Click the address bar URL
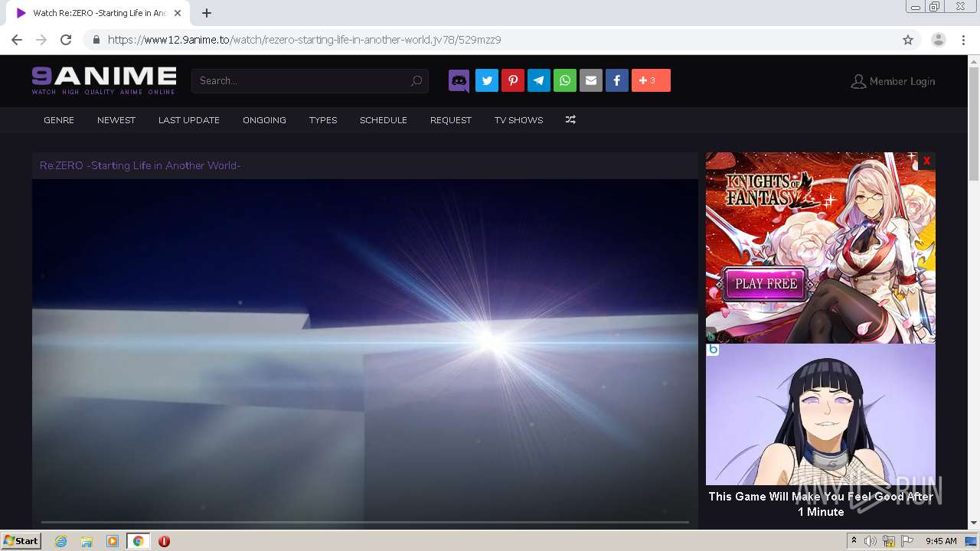 pos(305,40)
